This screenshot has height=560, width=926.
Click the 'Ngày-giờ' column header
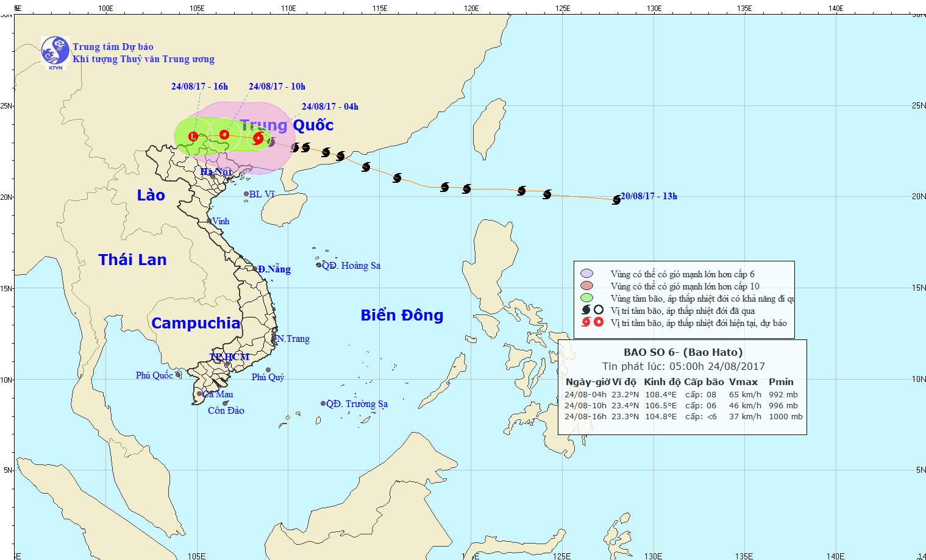[587, 382]
